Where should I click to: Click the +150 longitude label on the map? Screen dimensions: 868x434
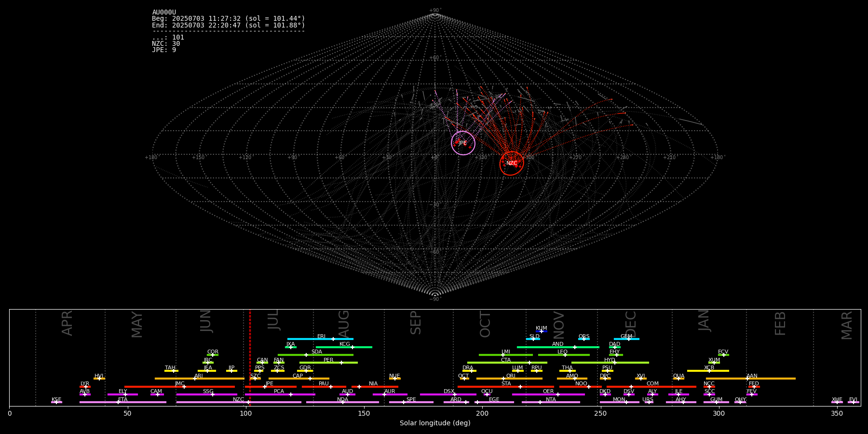coord(198,157)
